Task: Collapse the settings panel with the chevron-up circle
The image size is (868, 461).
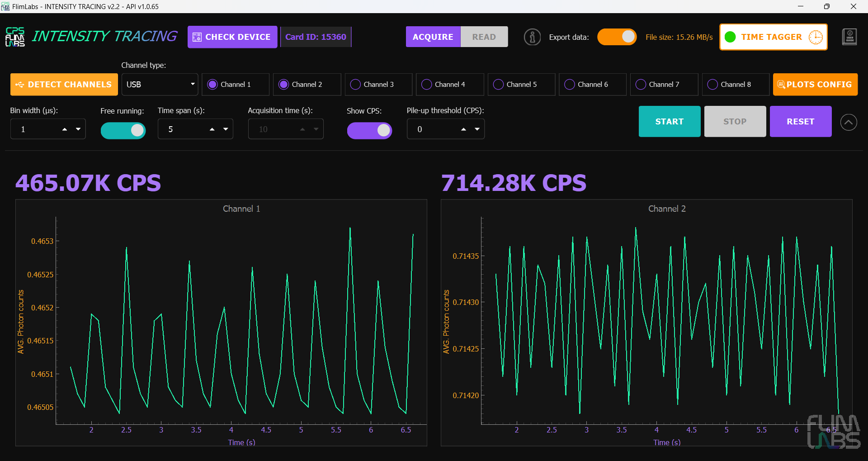Action: point(849,122)
